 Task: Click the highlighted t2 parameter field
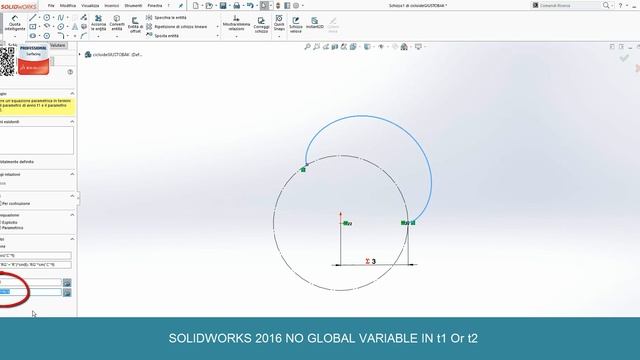[x=31, y=292]
